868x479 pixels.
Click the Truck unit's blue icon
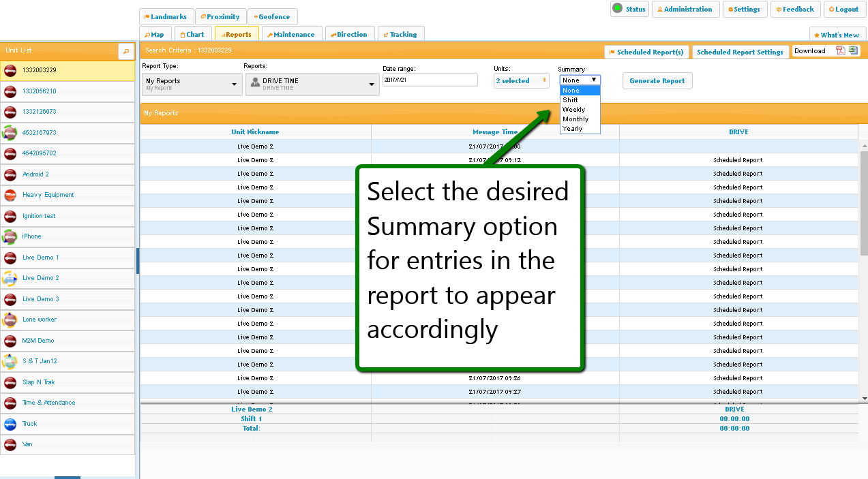[10, 424]
